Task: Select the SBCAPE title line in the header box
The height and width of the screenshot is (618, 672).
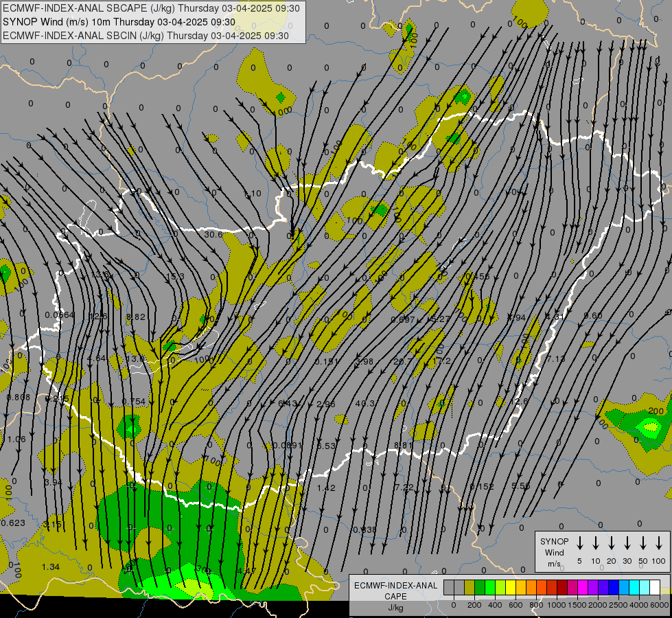Action: (151, 8)
